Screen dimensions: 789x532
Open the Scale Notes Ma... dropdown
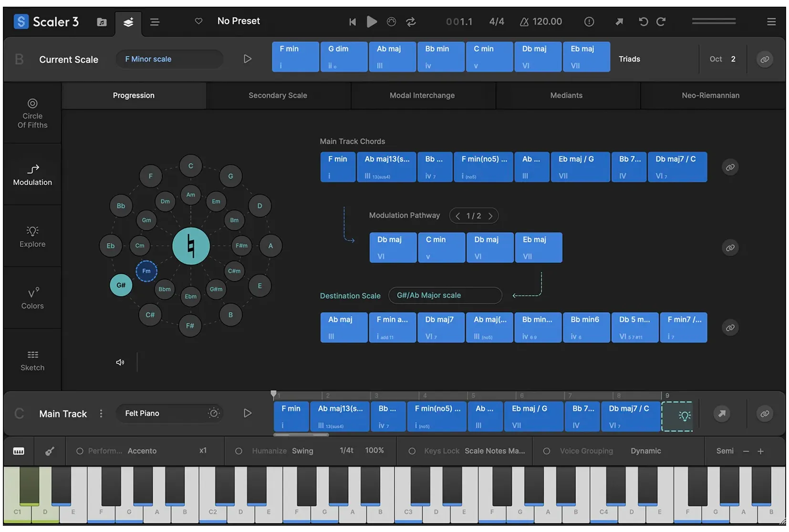click(x=495, y=451)
